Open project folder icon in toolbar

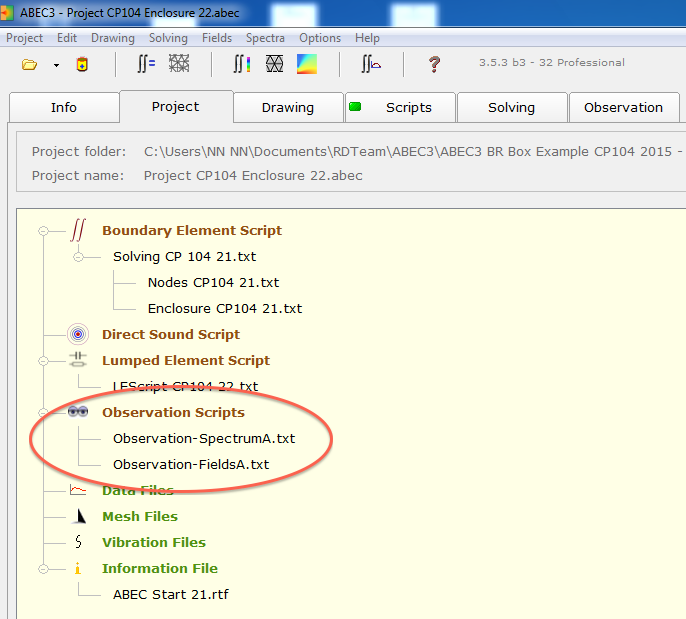pyautogui.click(x=29, y=65)
